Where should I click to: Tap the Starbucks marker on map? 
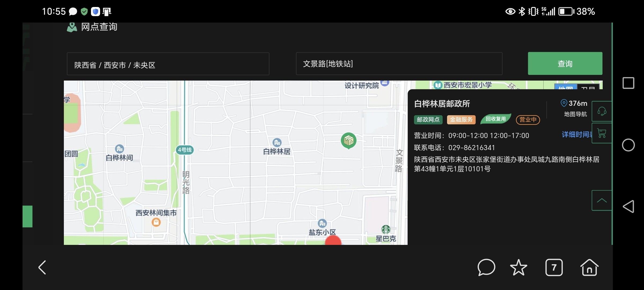pyautogui.click(x=386, y=230)
